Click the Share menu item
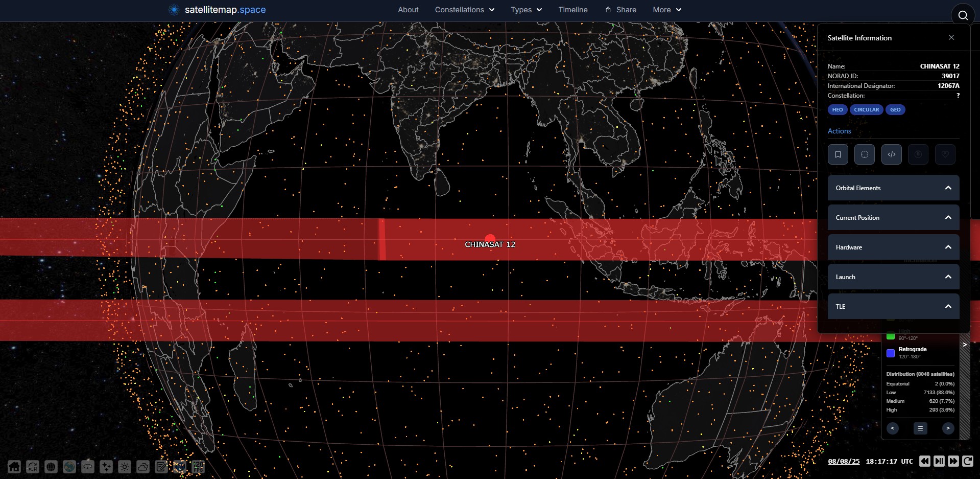The height and width of the screenshot is (479, 980). point(620,10)
